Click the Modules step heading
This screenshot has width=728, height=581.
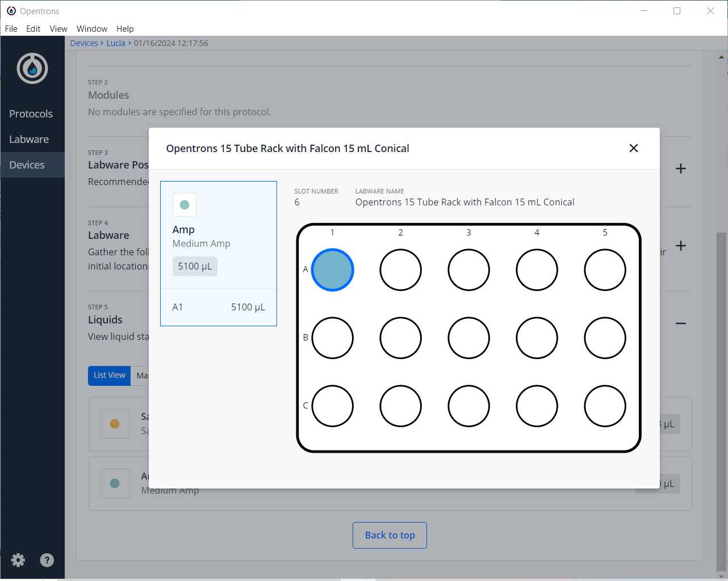pyautogui.click(x=108, y=95)
